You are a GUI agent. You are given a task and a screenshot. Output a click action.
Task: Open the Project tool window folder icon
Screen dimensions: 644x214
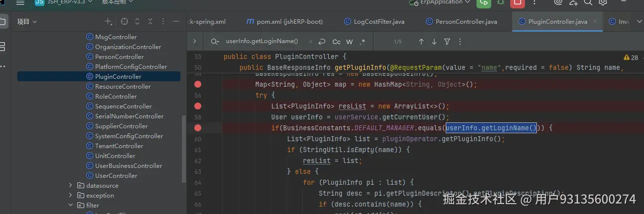coord(2,21)
